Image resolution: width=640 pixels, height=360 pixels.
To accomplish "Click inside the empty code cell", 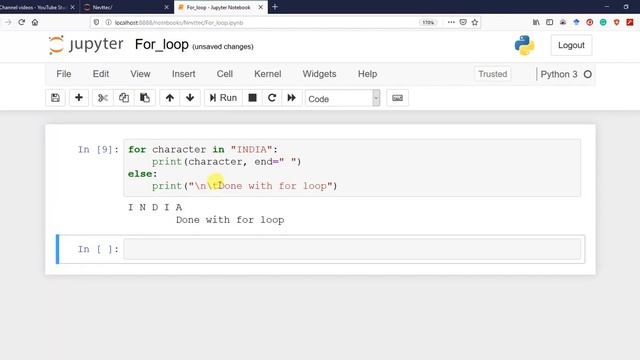I will tap(352, 249).
